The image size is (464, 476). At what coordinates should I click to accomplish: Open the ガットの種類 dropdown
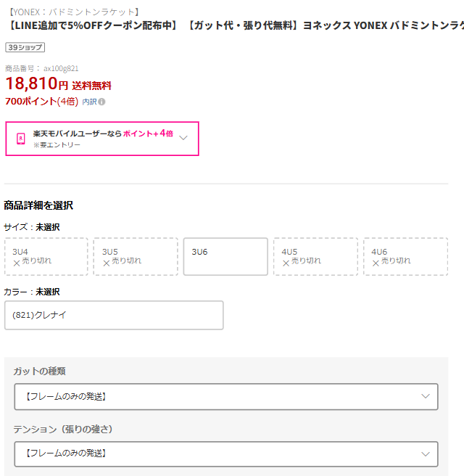(x=225, y=396)
